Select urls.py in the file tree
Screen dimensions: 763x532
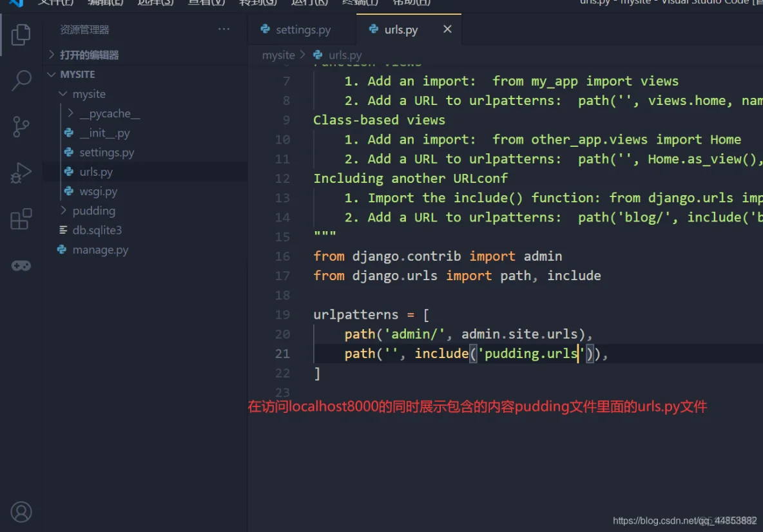(x=145, y=172)
